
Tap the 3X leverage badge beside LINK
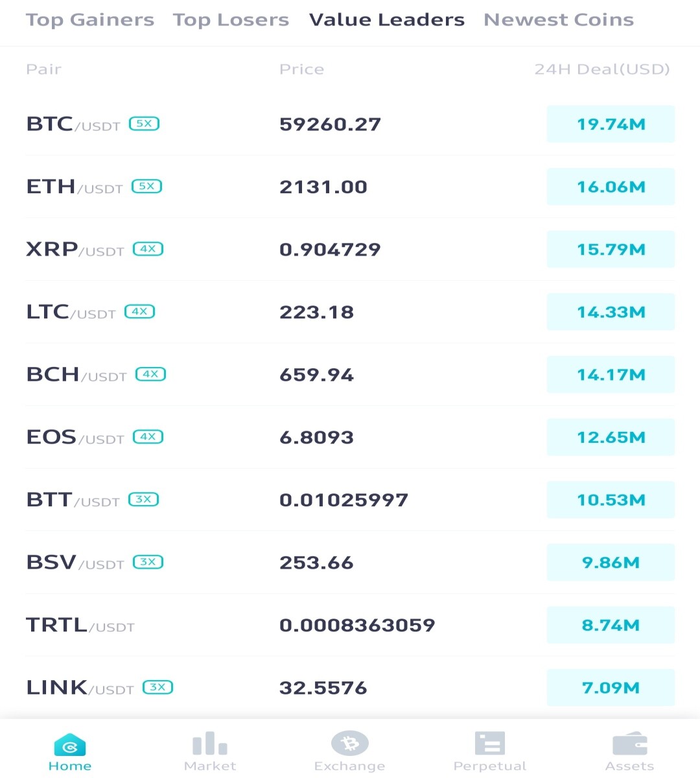point(158,687)
